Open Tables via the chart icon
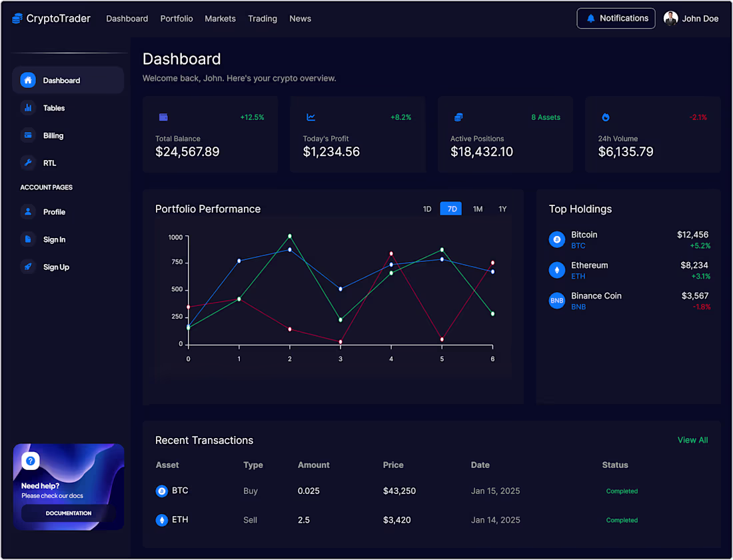The width and height of the screenshot is (733, 560). [27, 107]
